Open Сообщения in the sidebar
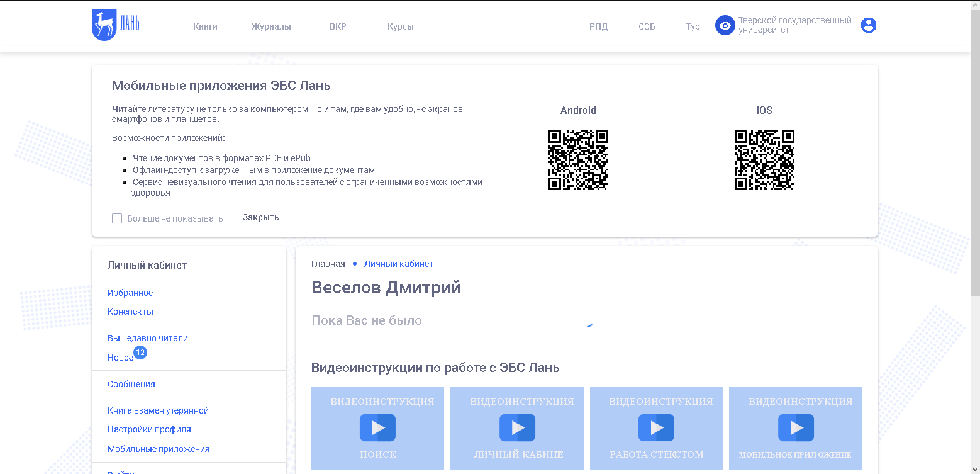980x474 pixels. [131, 384]
